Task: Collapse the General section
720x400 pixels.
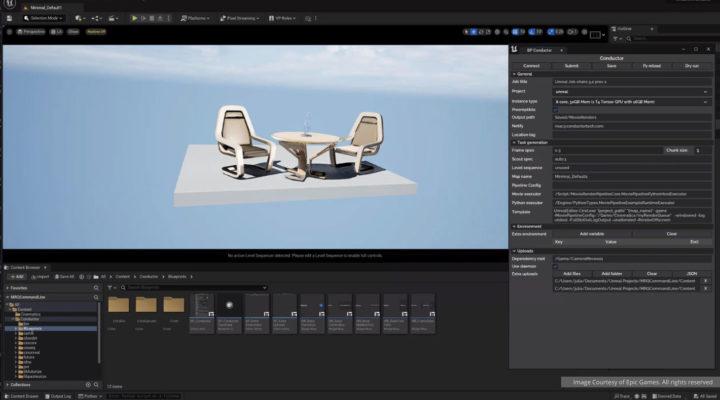Action: tap(514, 74)
